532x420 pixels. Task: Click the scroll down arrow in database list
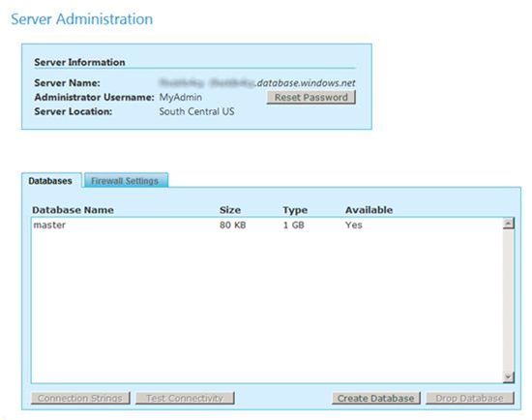coord(508,376)
